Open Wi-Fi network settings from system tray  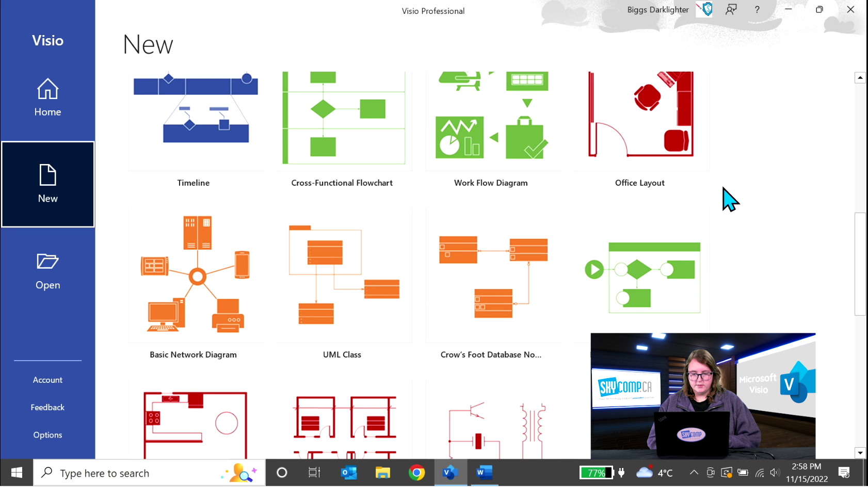pos(760,473)
